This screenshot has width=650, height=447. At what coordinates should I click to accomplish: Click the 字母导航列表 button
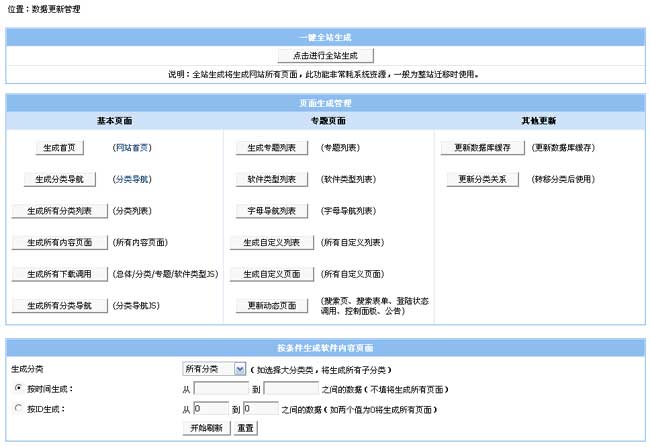272,211
